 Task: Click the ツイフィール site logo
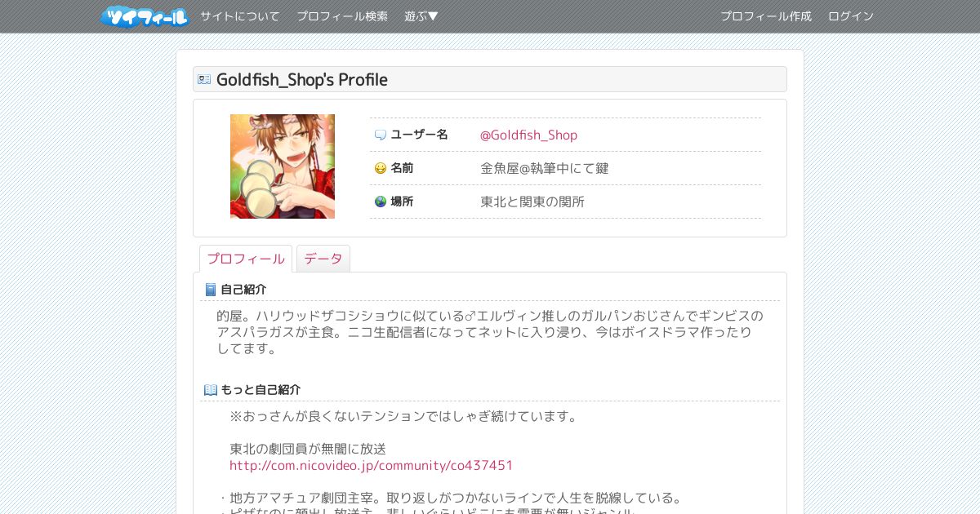click(145, 16)
